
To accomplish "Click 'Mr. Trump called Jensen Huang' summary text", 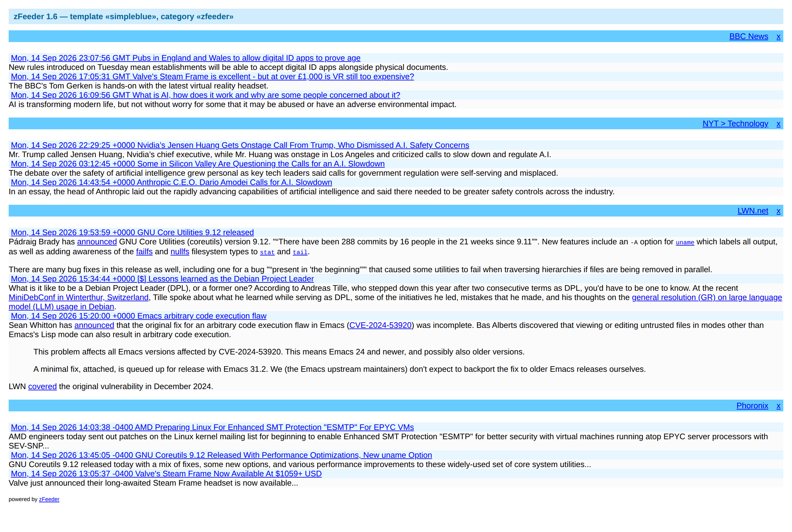I will click(280, 155).
